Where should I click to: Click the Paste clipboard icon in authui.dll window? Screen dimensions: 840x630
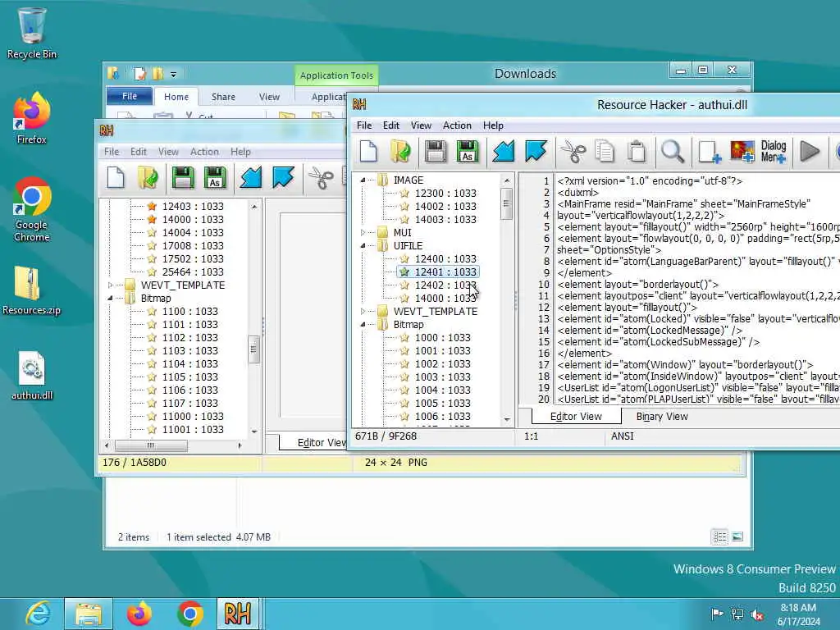point(637,152)
